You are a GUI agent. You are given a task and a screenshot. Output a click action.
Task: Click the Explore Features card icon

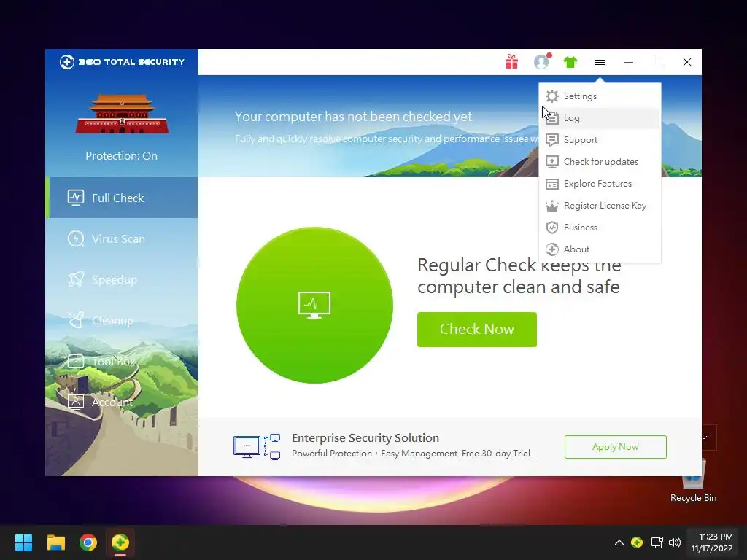pos(552,184)
